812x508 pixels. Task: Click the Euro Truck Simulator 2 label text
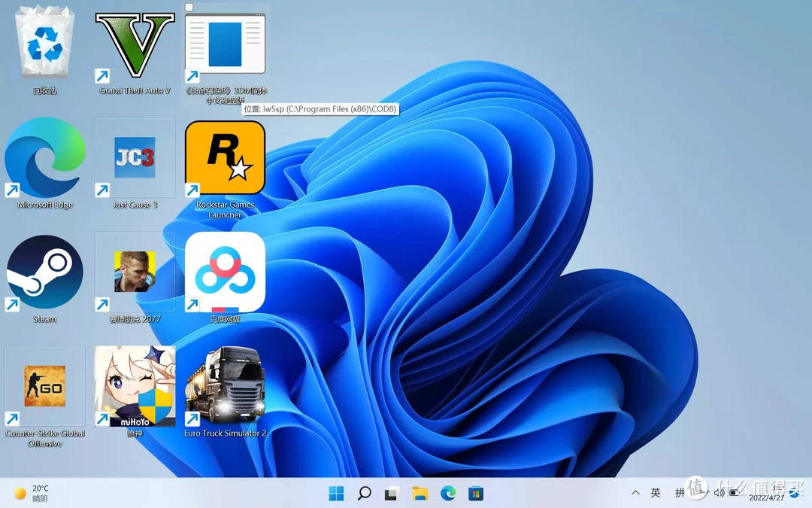[226, 433]
